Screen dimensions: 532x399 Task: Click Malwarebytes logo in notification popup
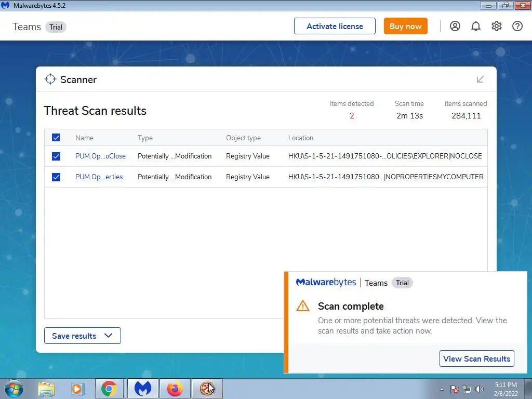(x=326, y=282)
